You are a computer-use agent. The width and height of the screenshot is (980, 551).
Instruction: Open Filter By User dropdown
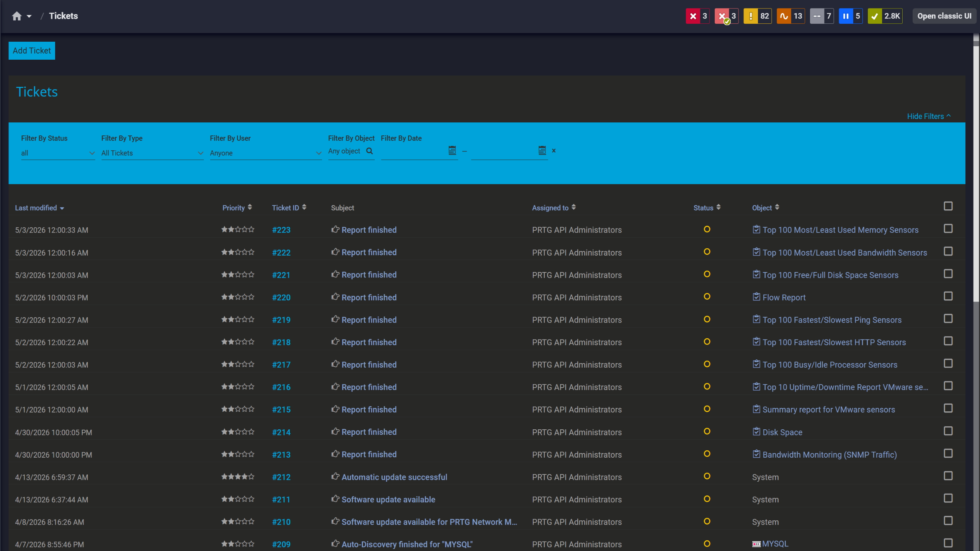[265, 153]
